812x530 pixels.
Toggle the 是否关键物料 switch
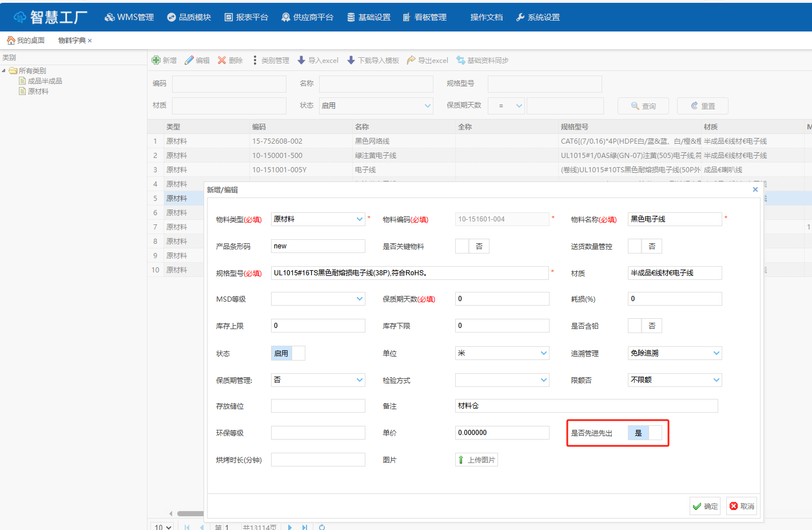tap(472, 246)
